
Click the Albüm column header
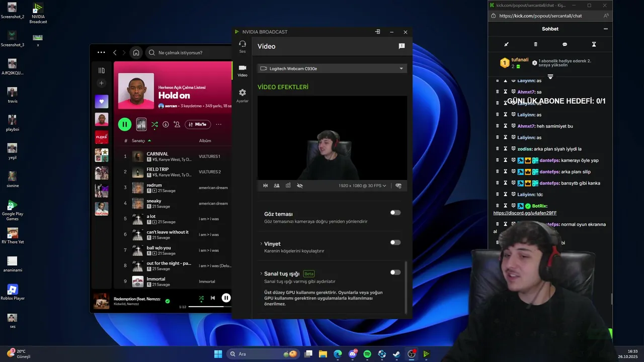[205, 141]
